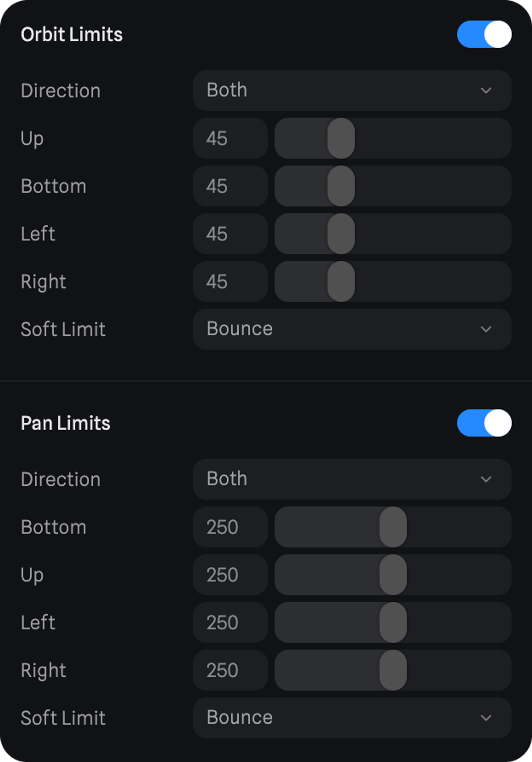
Task: Click the Orbit Bottom slider handle
Action: click(341, 186)
